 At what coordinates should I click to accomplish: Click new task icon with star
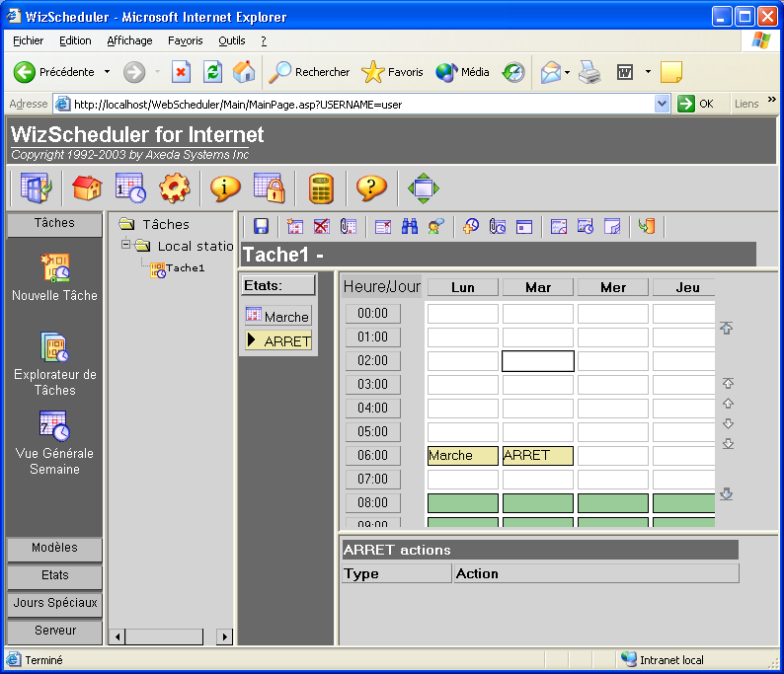click(x=295, y=226)
